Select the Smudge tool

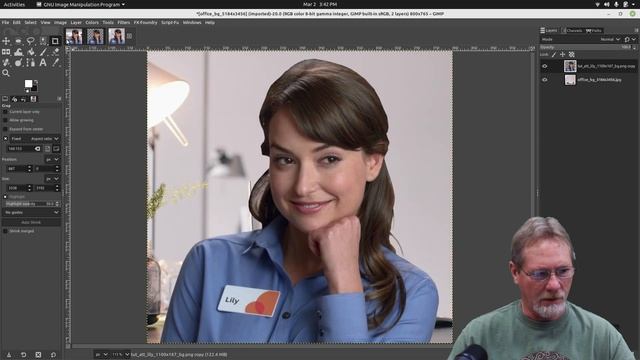(x=18, y=62)
